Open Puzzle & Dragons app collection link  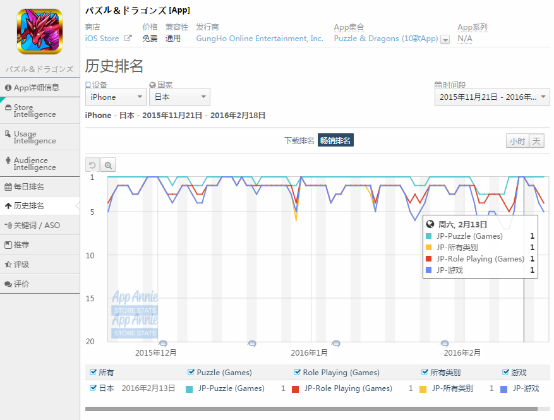point(386,38)
